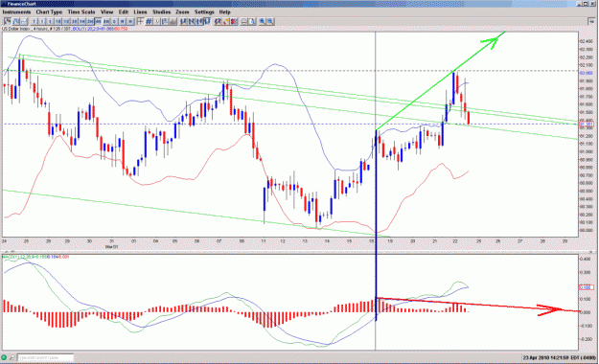
Task: Click the 23 Apr 2010 14:21:59 clock text
Action: tap(546, 357)
